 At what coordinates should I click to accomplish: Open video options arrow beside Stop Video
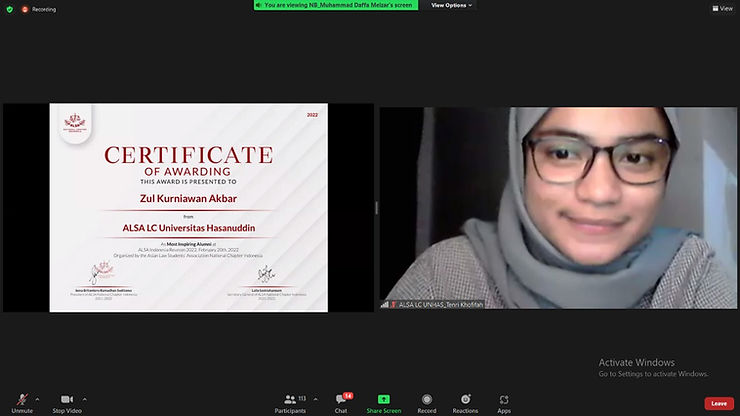(84, 399)
